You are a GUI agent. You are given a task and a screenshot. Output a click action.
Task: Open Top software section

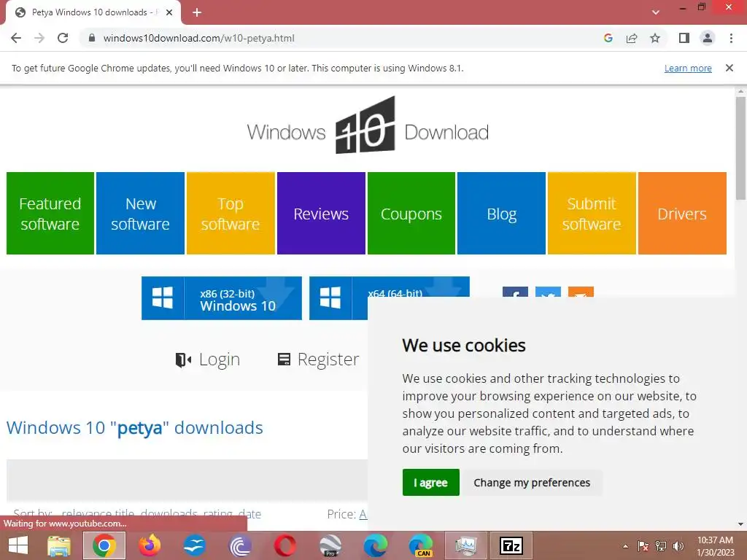pos(231,214)
